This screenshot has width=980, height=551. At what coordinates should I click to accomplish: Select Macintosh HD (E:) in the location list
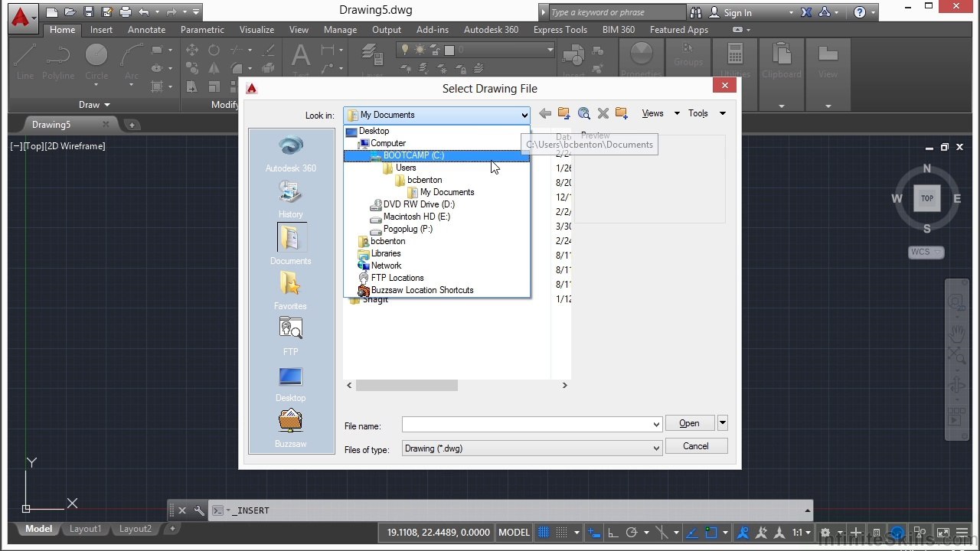pos(416,217)
